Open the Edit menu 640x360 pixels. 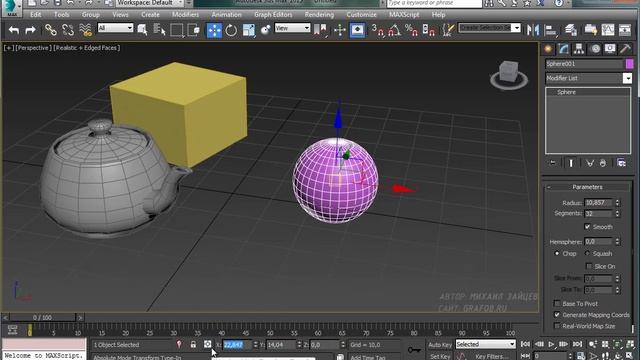(x=36, y=14)
